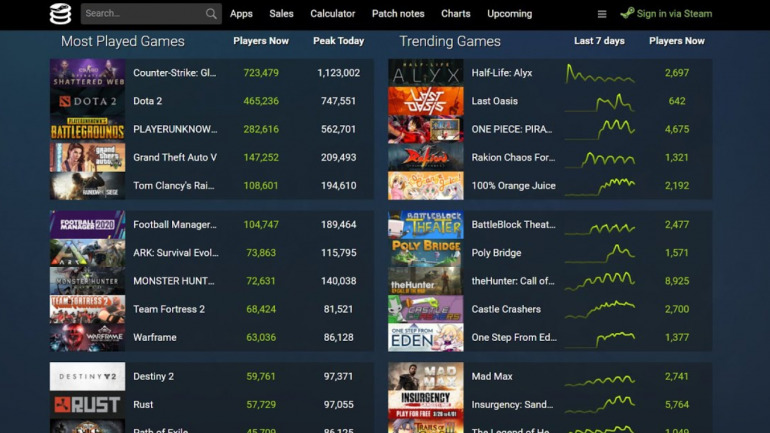Open the Most Played Games heading link
This screenshot has width=770, height=433.
point(123,41)
